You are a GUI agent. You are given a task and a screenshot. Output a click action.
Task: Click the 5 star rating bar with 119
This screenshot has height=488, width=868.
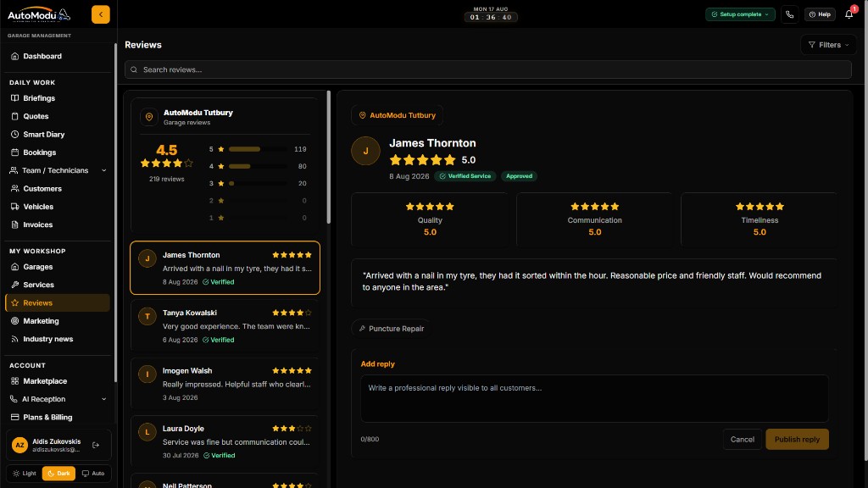pos(258,149)
